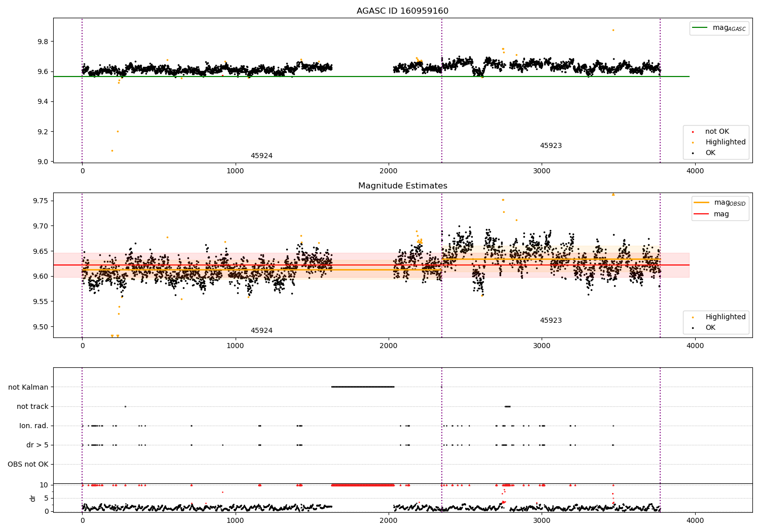Click the 10 tick on the dr axis
760x532 pixels.
[44, 485]
